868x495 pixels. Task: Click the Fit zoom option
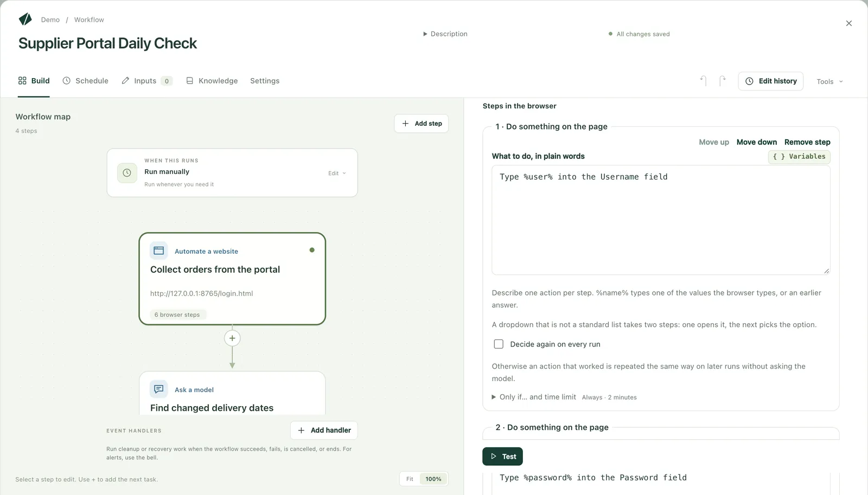tap(410, 479)
